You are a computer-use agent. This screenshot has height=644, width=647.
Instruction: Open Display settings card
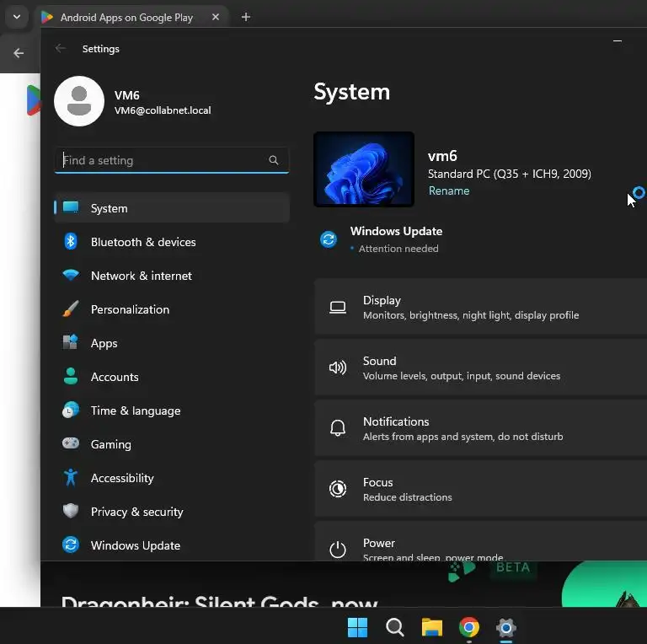click(481, 307)
